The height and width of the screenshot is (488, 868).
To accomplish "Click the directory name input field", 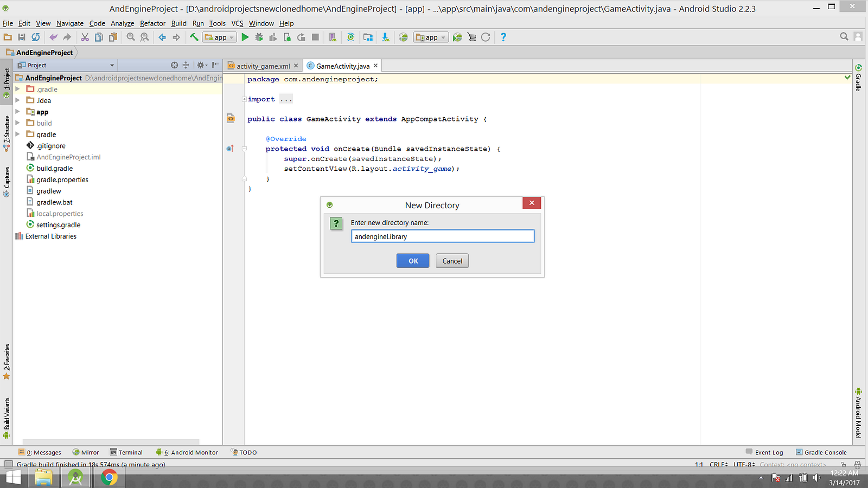I will [x=443, y=236].
